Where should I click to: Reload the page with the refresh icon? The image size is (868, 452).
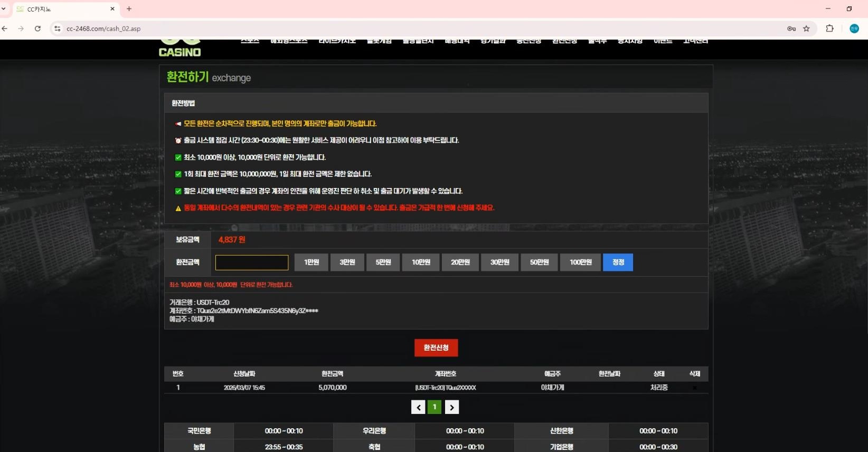(x=37, y=29)
